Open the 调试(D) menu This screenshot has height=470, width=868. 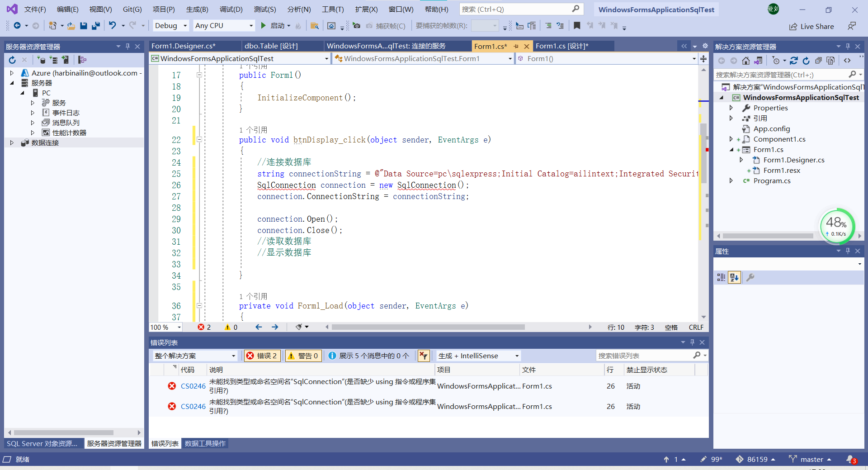click(x=231, y=9)
